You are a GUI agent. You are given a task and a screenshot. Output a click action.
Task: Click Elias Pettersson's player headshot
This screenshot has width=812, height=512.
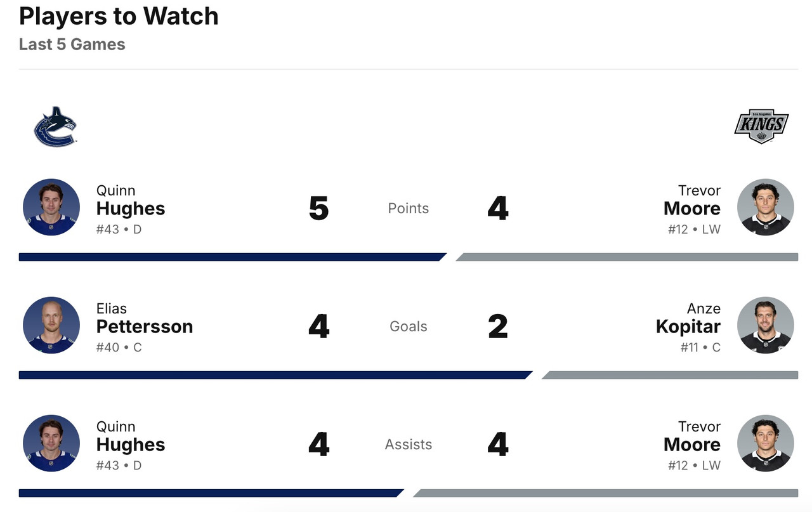(x=51, y=325)
